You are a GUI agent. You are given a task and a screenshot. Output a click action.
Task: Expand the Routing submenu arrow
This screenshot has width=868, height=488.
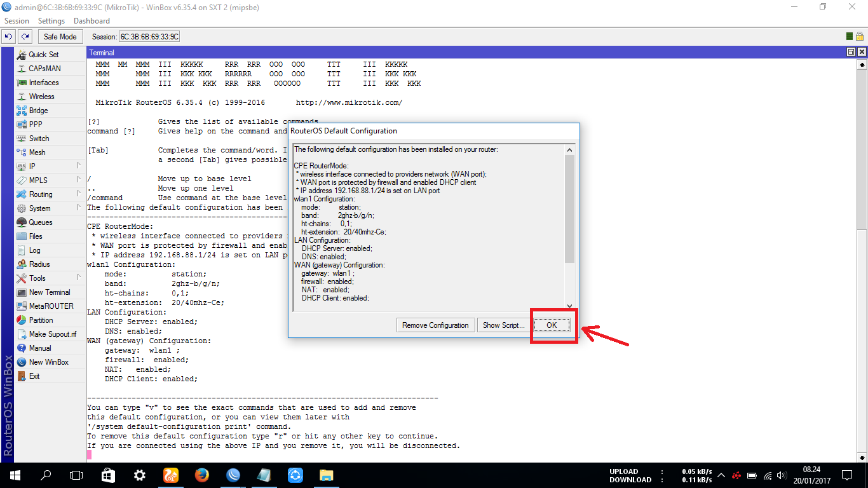[79, 194]
